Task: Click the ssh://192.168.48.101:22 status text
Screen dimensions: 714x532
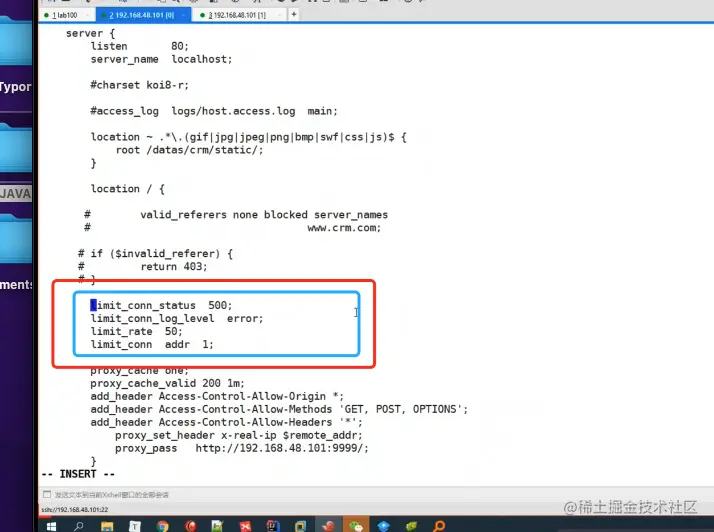Action: click(x=75, y=510)
